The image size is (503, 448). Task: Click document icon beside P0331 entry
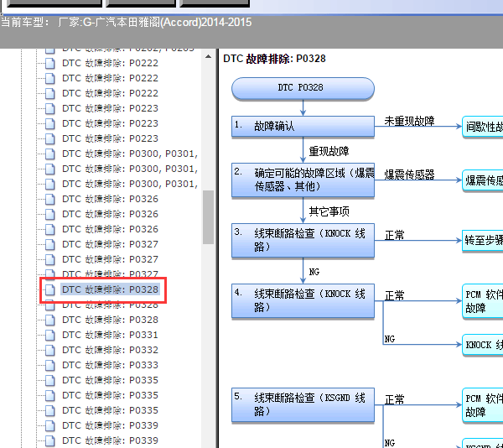(50, 335)
